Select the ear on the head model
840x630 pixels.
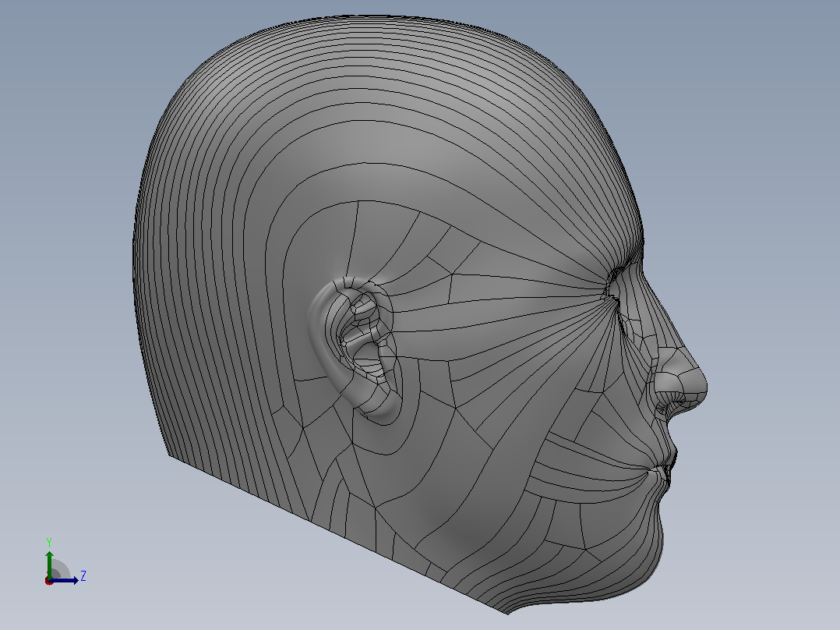pyautogui.click(x=355, y=349)
